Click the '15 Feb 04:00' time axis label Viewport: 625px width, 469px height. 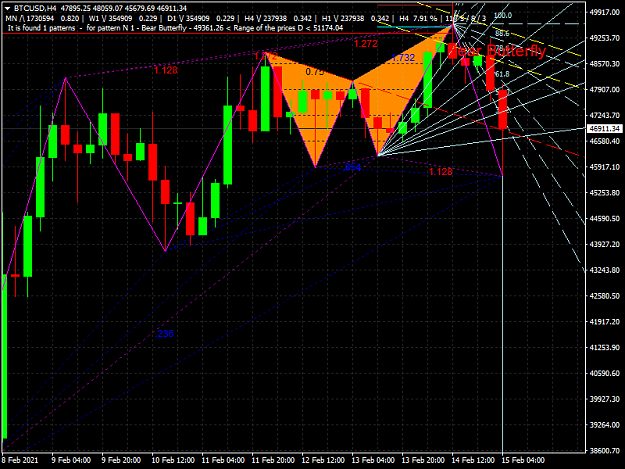tap(523, 460)
